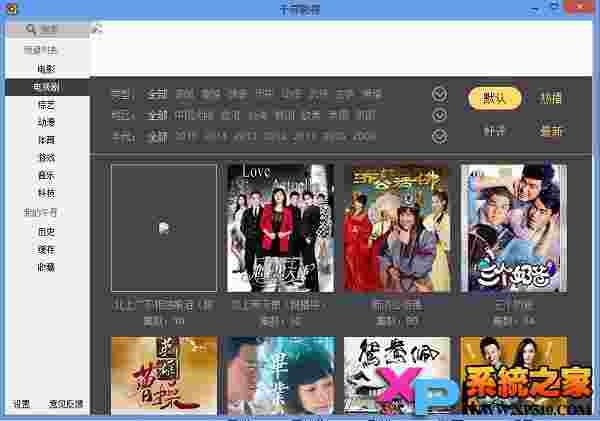Expand the third filter row's circular chevron

click(440, 136)
